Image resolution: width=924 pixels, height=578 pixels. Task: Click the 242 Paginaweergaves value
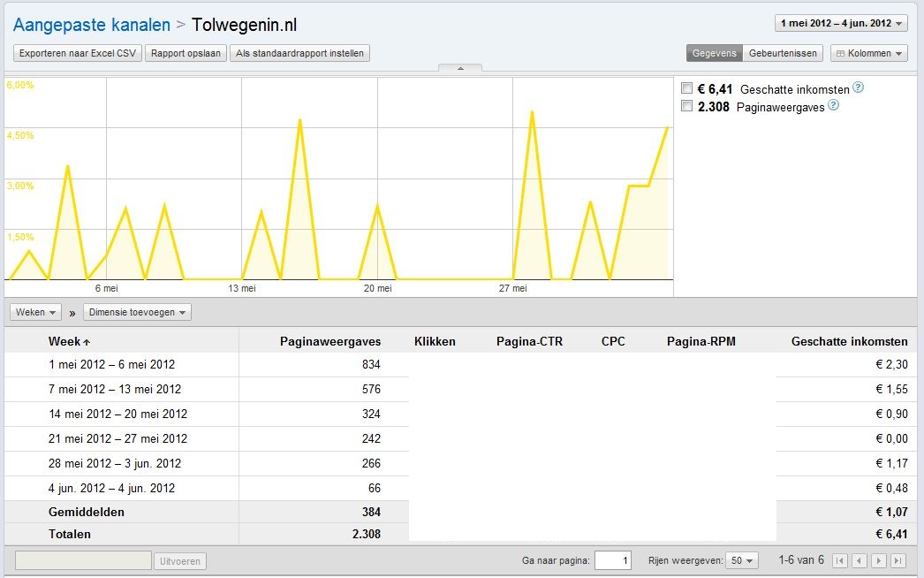[x=371, y=439]
